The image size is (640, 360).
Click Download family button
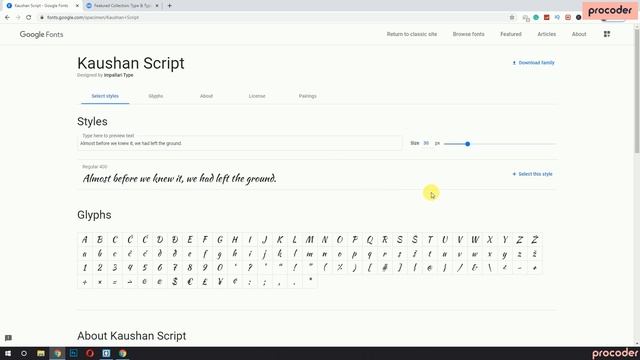[533, 63]
